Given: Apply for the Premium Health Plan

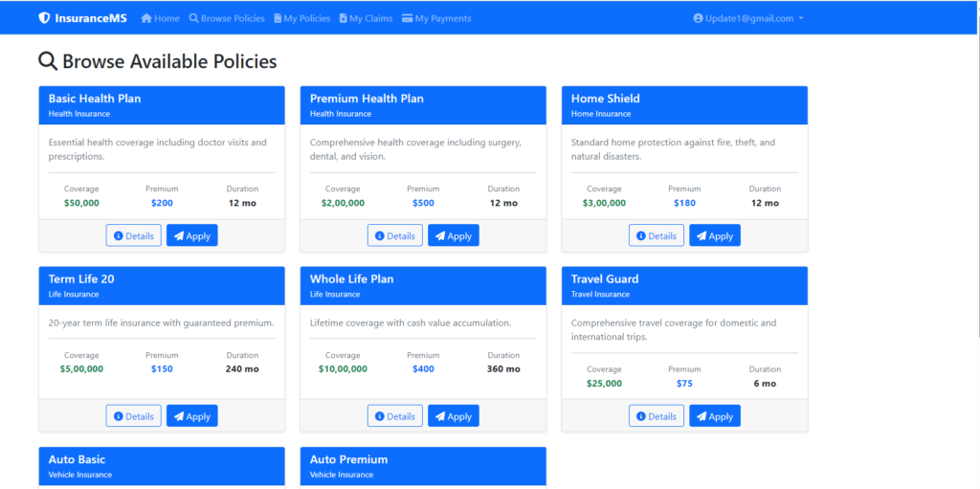Looking at the screenshot, I should coord(454,235).
